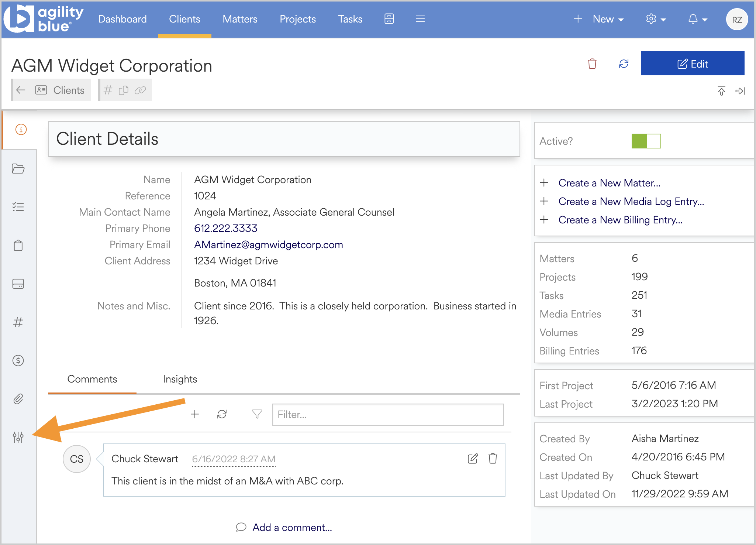The image size is (756, 545).
Task: Edit Chuck Stewart's comment
Action: (x=473, y=459)
